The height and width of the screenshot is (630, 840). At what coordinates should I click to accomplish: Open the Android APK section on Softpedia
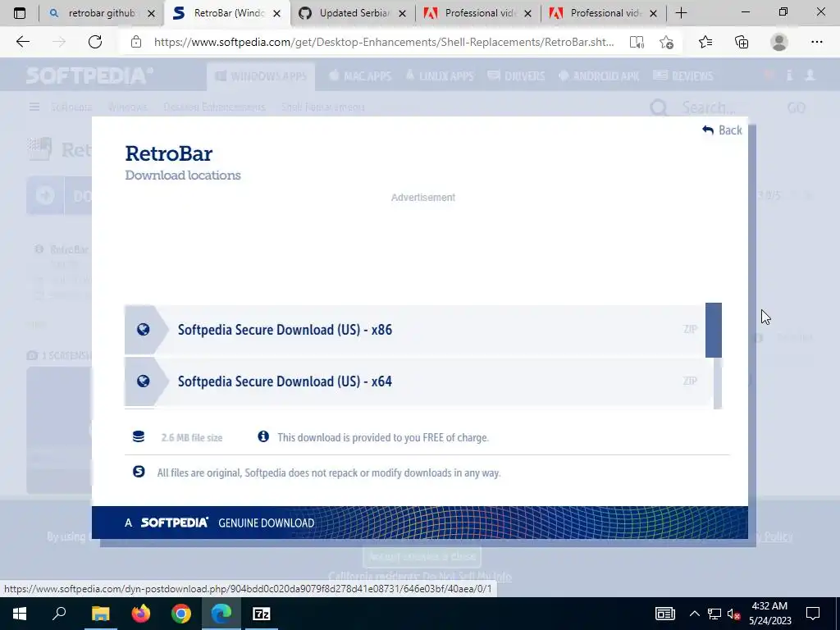[x=599, y=76]
